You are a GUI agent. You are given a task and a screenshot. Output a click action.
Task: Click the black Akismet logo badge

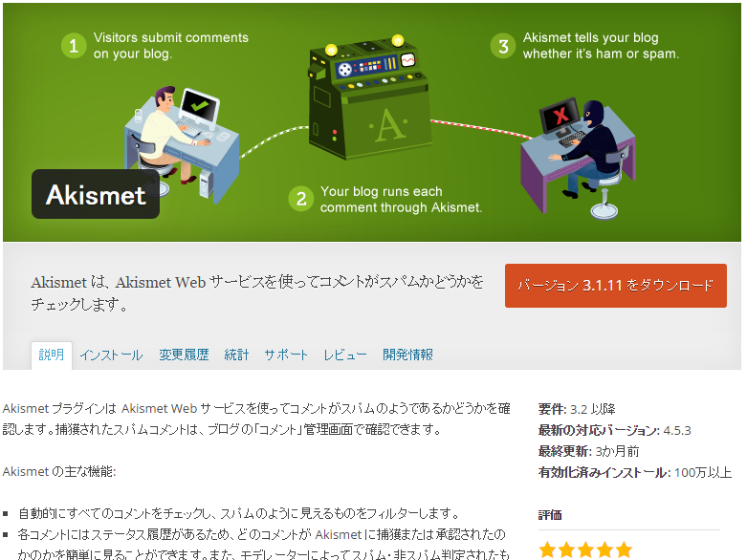click(x=96, y=194)
